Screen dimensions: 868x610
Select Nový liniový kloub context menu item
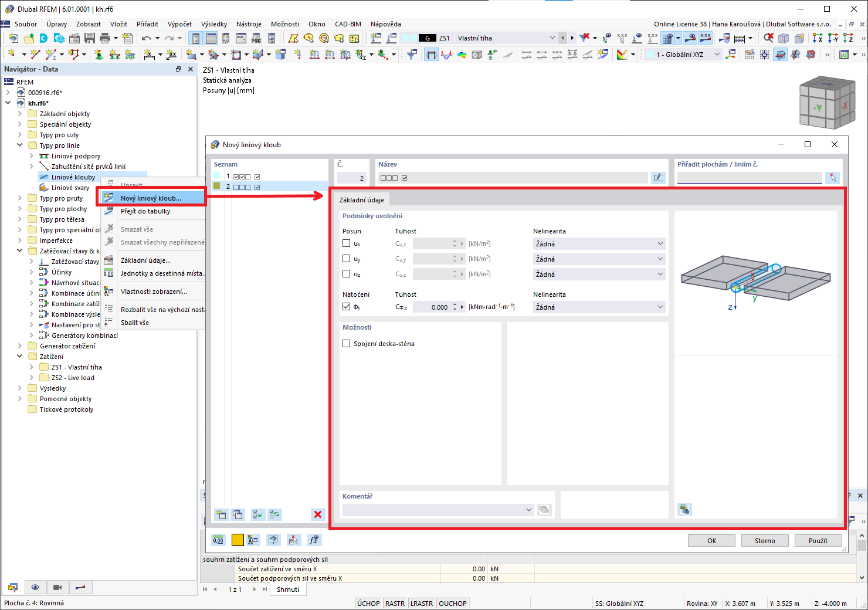coord(153,198)
